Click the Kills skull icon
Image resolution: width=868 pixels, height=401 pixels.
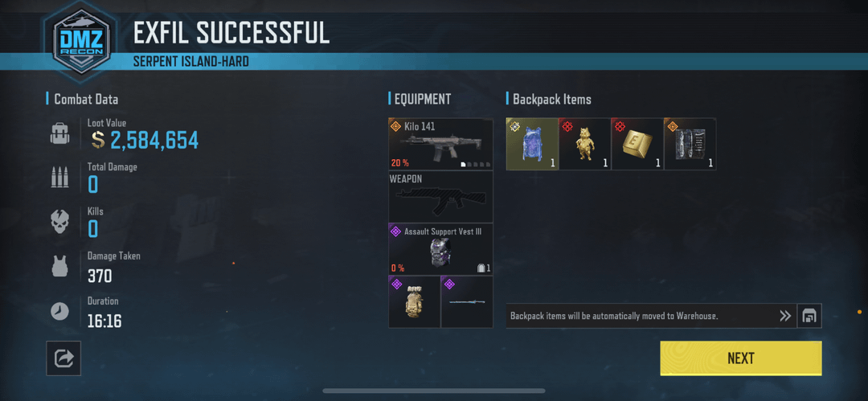[x=59, y=222]
